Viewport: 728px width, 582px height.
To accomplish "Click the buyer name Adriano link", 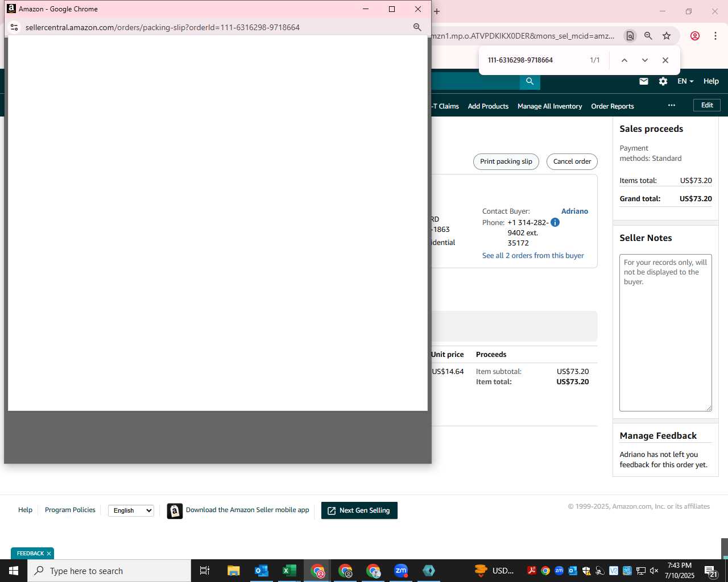I will coord(574,211).
